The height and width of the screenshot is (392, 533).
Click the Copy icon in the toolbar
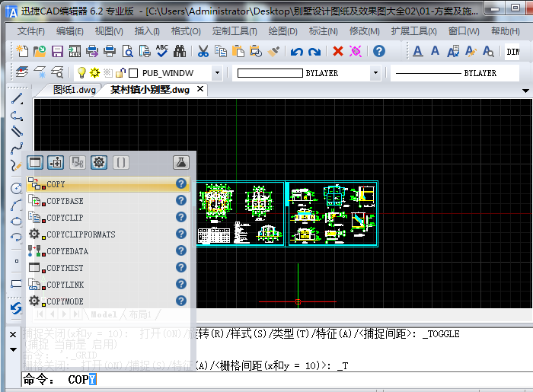tap(221, 51)
